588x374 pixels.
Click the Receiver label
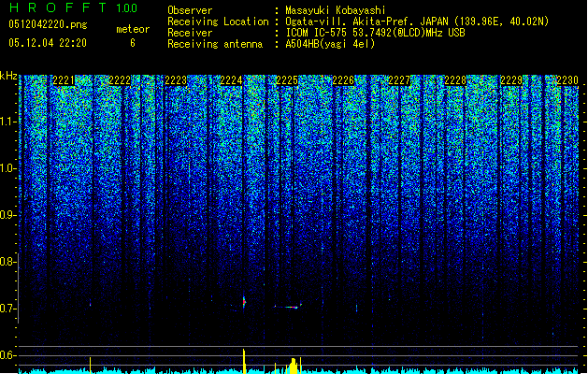(190, 33)
